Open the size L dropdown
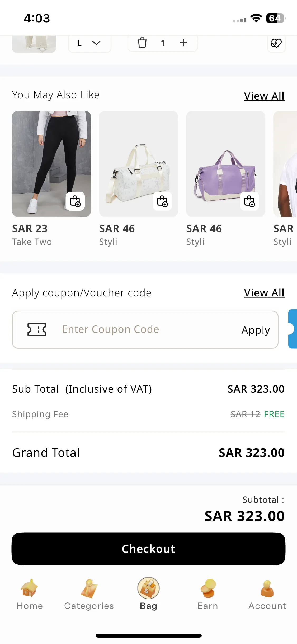 (x=89, y=43)
